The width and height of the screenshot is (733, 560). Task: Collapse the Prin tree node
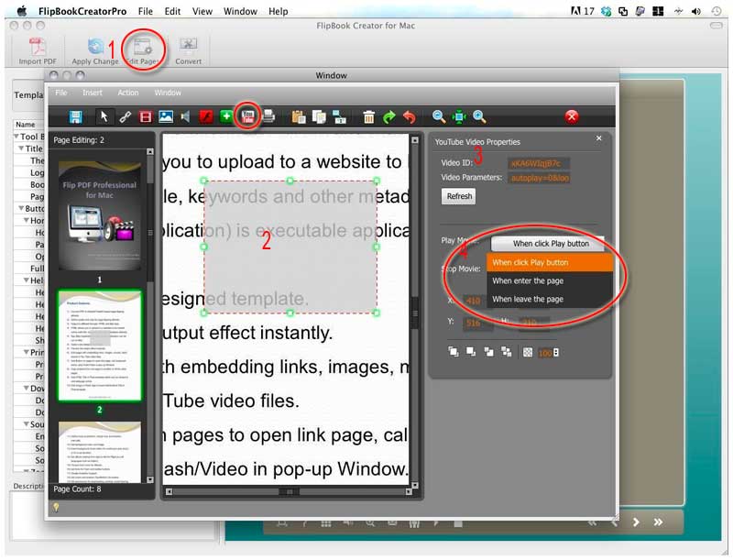(x=27, y=352)
